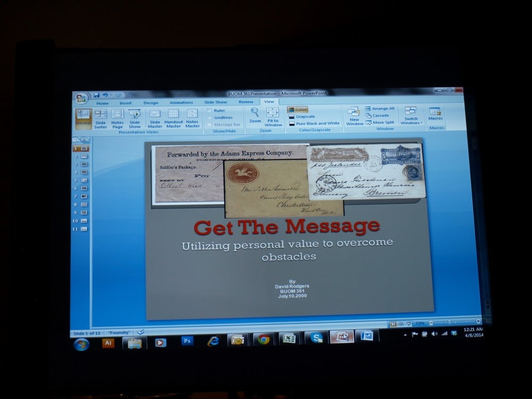The width and height of the screenshot is (532, 399).
Task: Open the Notes Master view
Action: pos(192,119)
